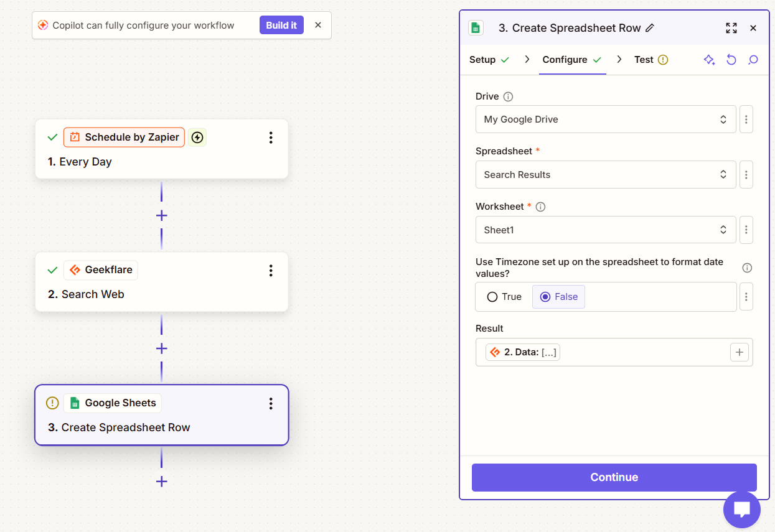
Task: Select the Search Web step
Action: (162, 282)
